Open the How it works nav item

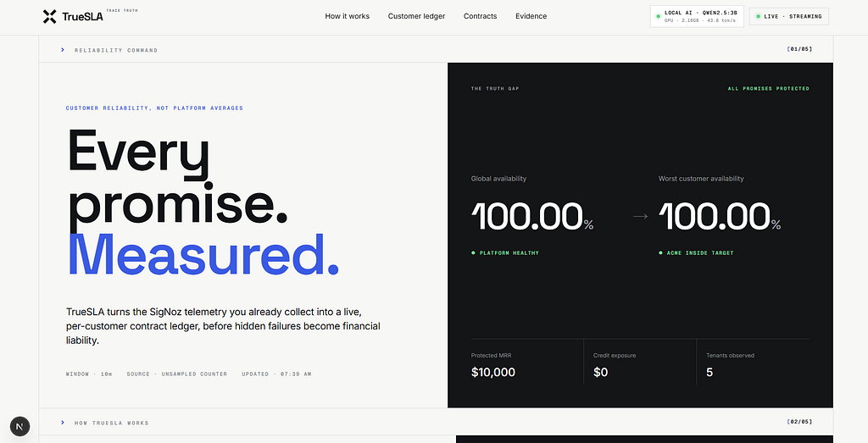click(x=347, y=16)
